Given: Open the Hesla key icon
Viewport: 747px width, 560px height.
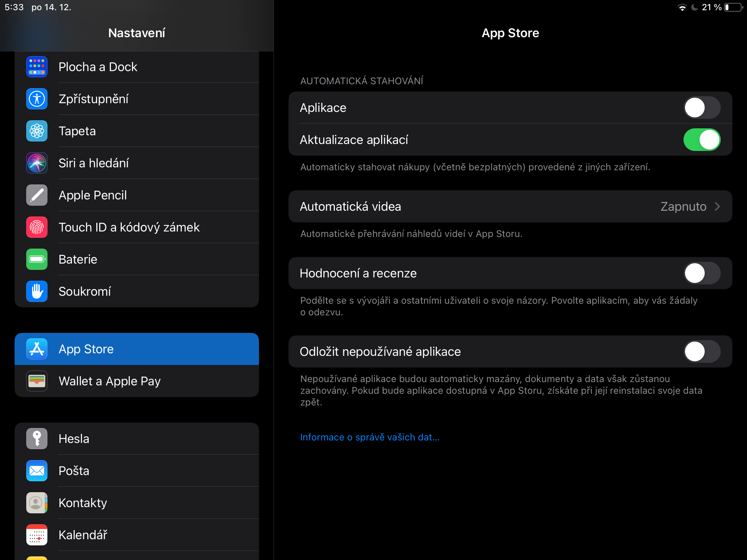Looking at the screenshot, I should click(37, 439).
